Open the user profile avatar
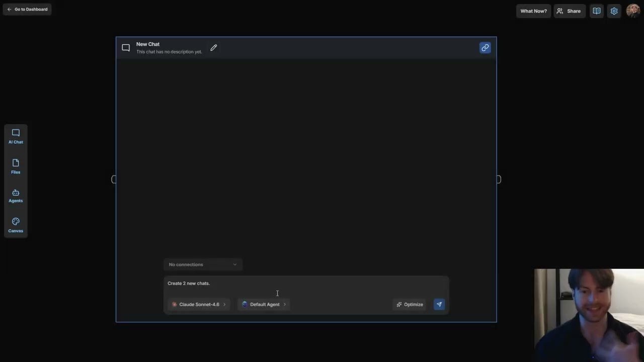Image resolution: width=644 pixels, height=362 pixels. coord(633,11)
